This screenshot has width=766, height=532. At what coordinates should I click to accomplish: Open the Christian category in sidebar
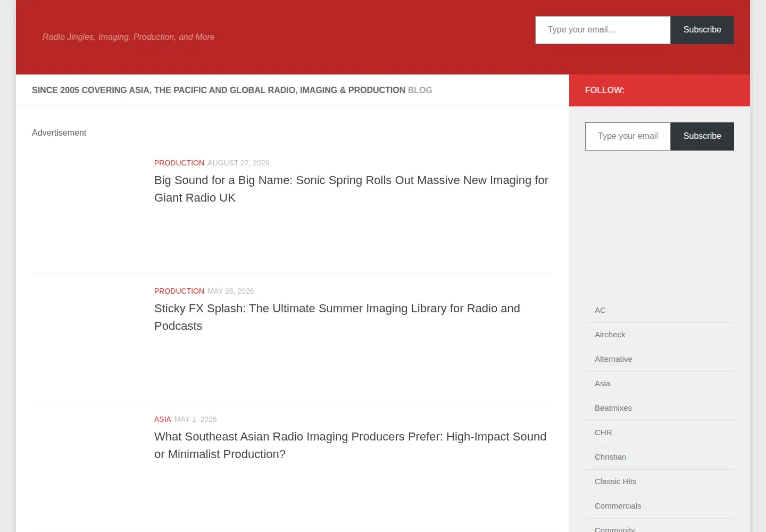click(x=610, y=457)
